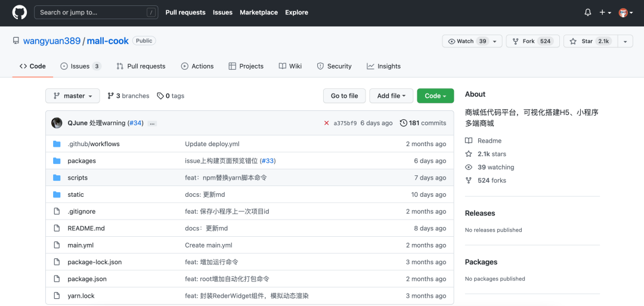Click the mall-cook repository name link
This screenshot has height=306, width=644.
tap(107, 41)
